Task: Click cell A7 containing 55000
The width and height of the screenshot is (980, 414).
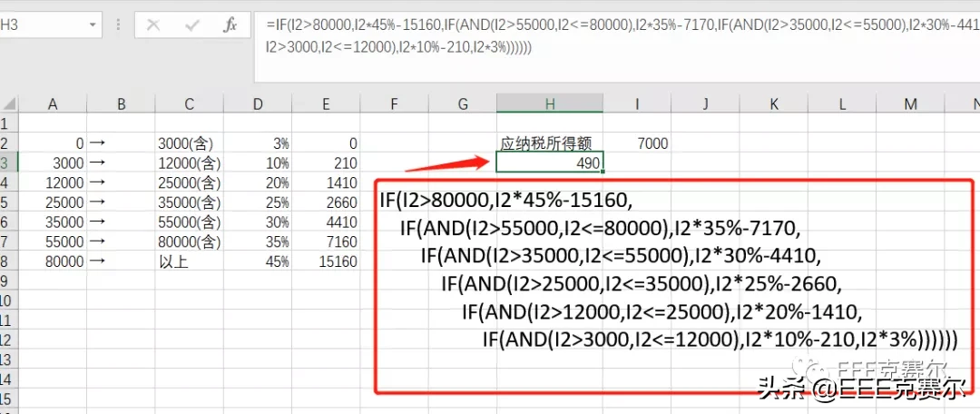Action: click(x=53, y=241)
